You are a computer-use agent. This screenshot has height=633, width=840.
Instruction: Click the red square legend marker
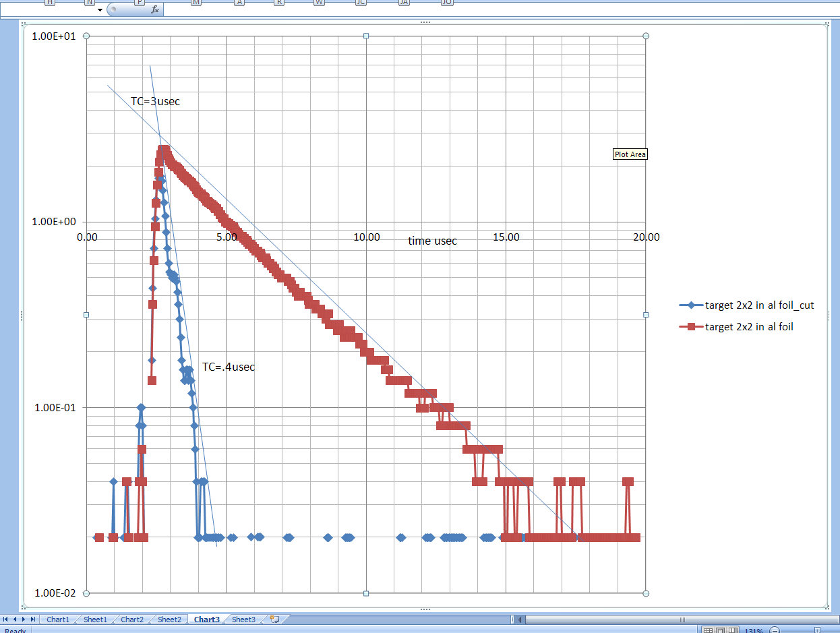[691, 327]
